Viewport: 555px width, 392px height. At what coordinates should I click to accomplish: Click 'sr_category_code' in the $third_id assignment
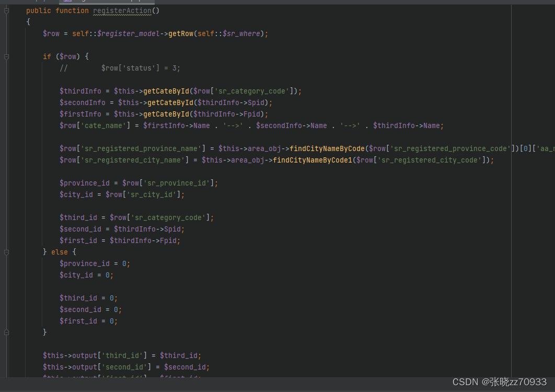(168, 217)
